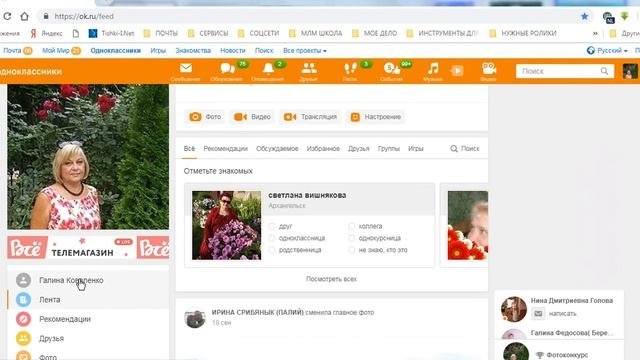Open светлана вишнякова profile name
This screenshot has height=360, width=640.
[307, 195]
